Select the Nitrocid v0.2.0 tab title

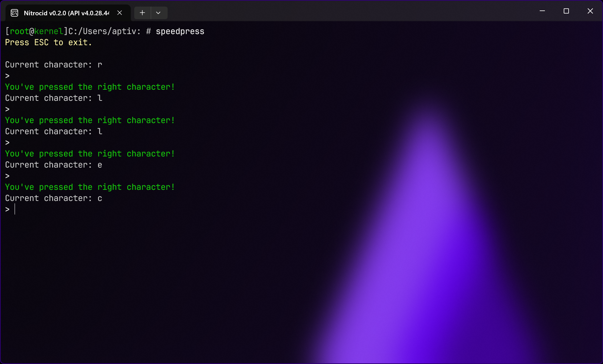point(66,13)
